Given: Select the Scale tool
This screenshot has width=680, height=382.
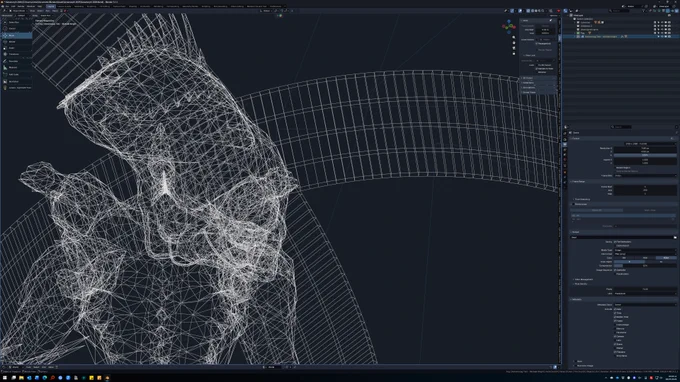Looking at the screenshot, I should pyautogui.click(x=16, y=48).
